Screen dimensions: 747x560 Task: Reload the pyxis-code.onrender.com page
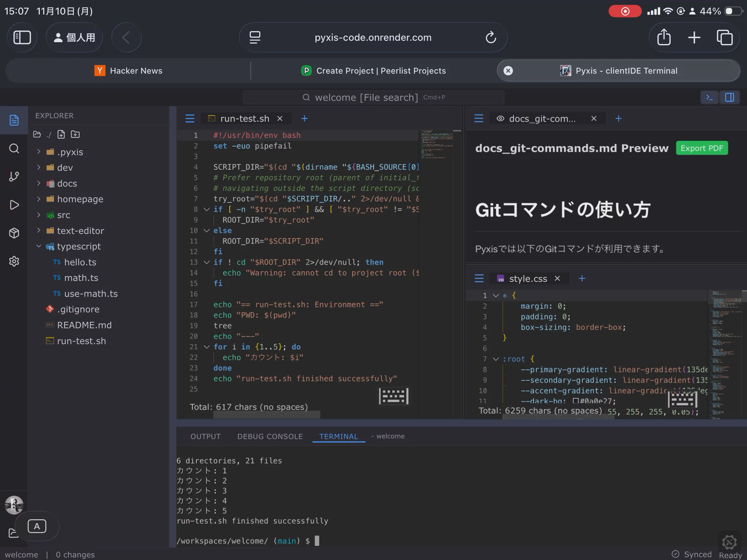491,37
